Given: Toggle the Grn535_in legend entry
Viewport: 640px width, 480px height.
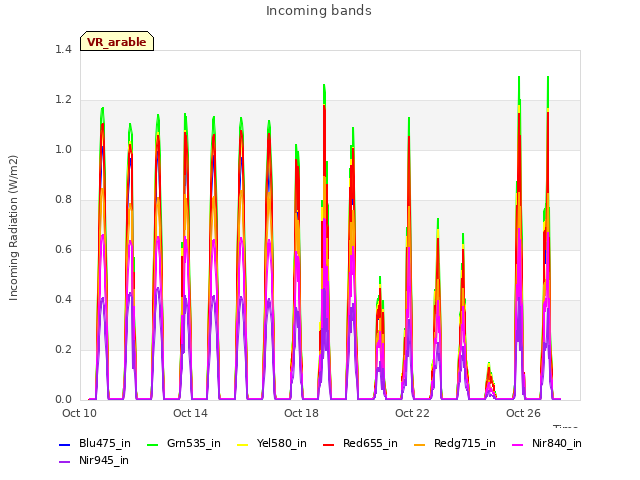Looking at the screenshot, I should [184, 443].
